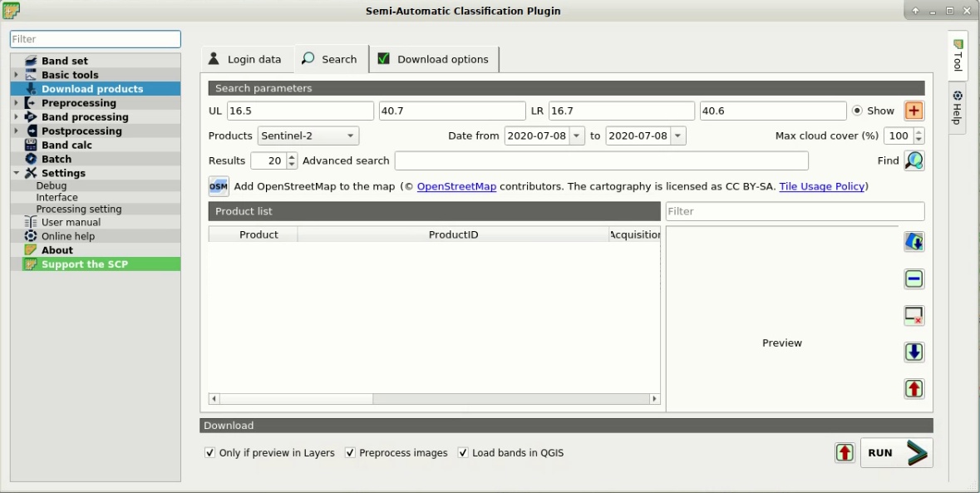Click the Basic tools icon

pyautogui.click(x=31, y=75)
